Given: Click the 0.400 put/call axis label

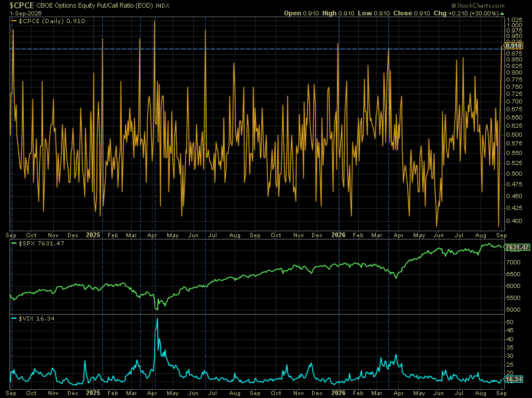Looking at the screenshot, I should (x=514, y=221).
